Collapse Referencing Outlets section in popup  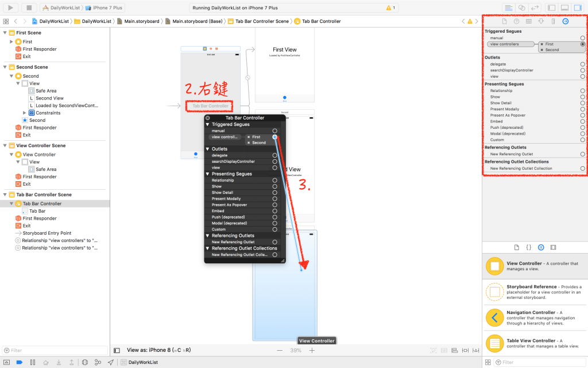207,235
